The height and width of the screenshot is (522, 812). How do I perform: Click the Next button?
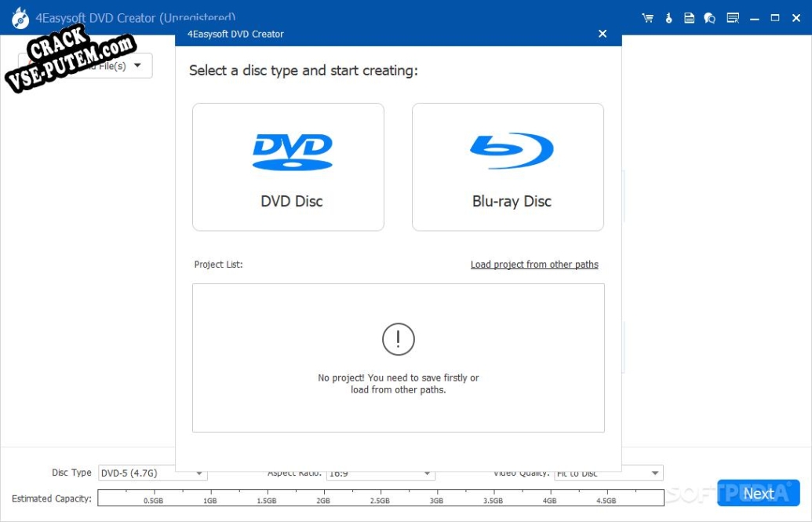[x=758, y=493]
